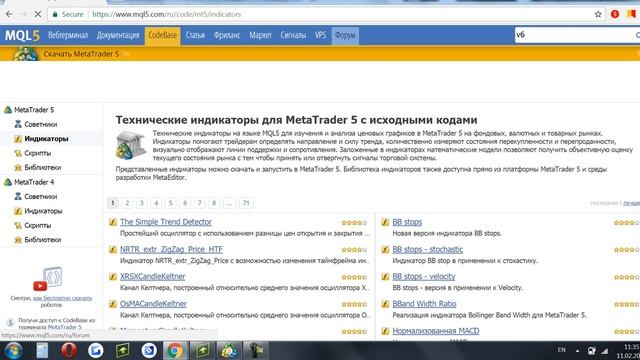Open OsMACandleKeltner link
Screen dimensions: 640x360
[153, 304]
